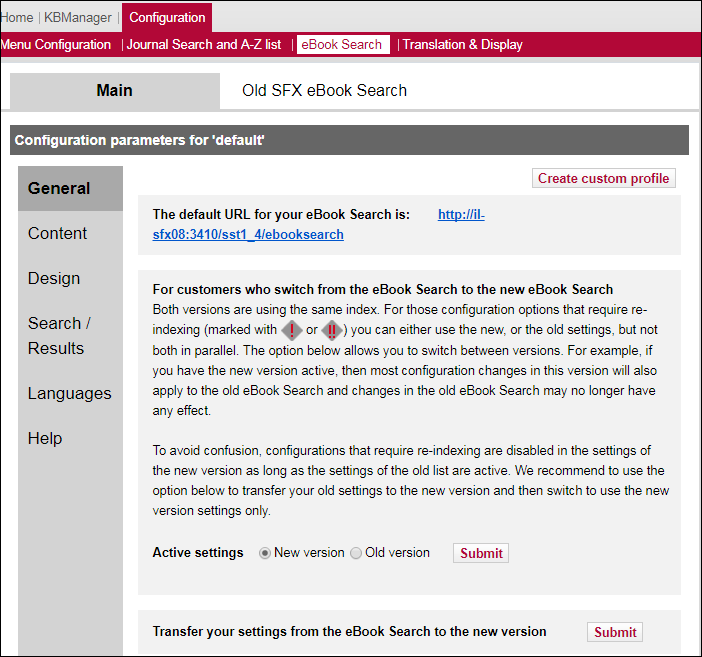Image resolution: width=702 pixels, height=657 pixels.
Task: Open the Home menu item
Action: [x=17, y=17]
